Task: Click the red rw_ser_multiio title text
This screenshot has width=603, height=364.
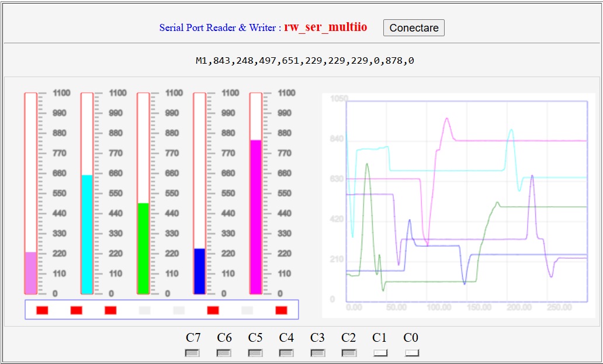Action: pyautogui.click(x=325, y=27)
